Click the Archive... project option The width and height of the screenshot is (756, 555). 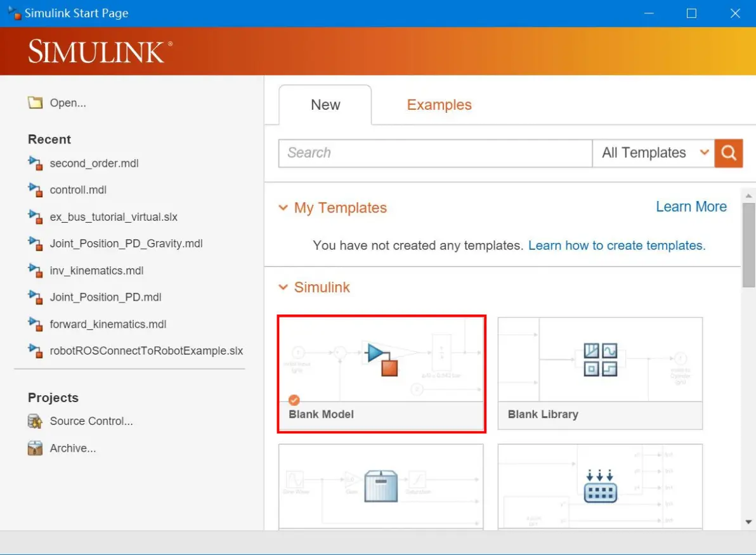[73, 448]
